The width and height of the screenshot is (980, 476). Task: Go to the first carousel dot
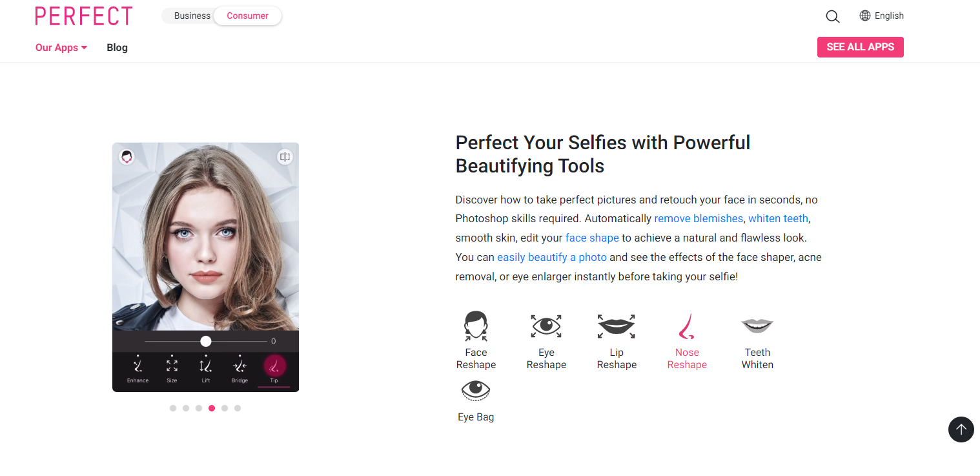(x=173, y=408)
